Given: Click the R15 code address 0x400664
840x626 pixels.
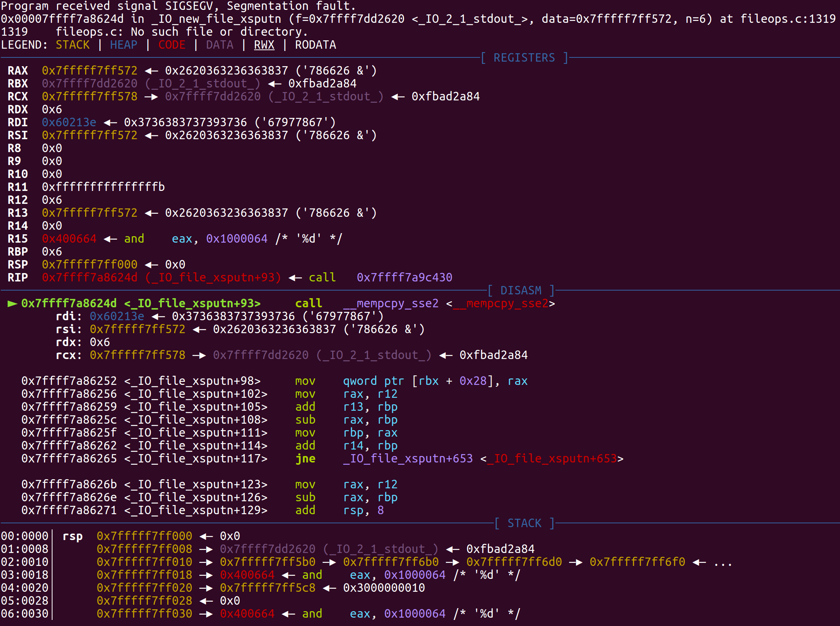Looking at the screenshot, I should 69,239.
